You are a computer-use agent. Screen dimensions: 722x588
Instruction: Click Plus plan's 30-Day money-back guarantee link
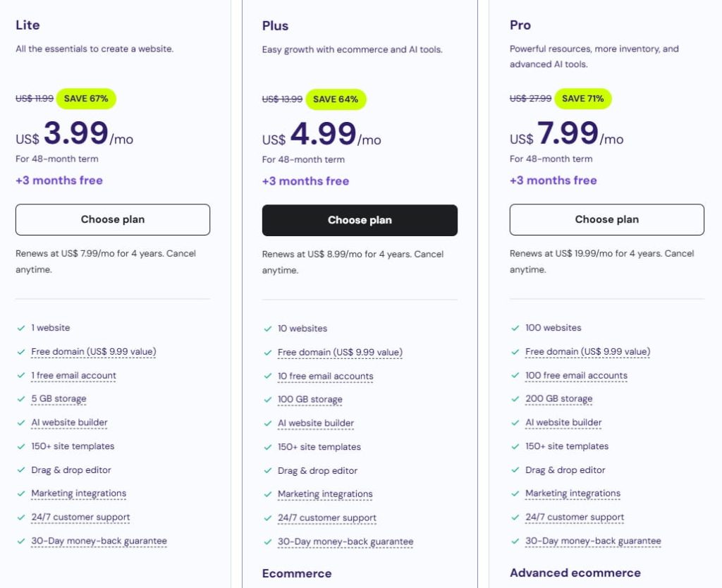click(x=345, y=542)
